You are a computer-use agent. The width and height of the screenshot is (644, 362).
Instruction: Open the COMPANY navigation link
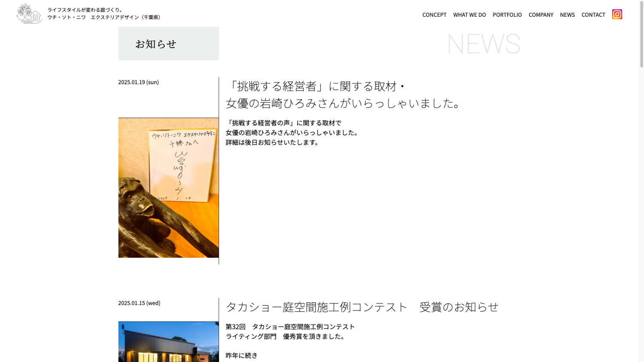point(541,15)
